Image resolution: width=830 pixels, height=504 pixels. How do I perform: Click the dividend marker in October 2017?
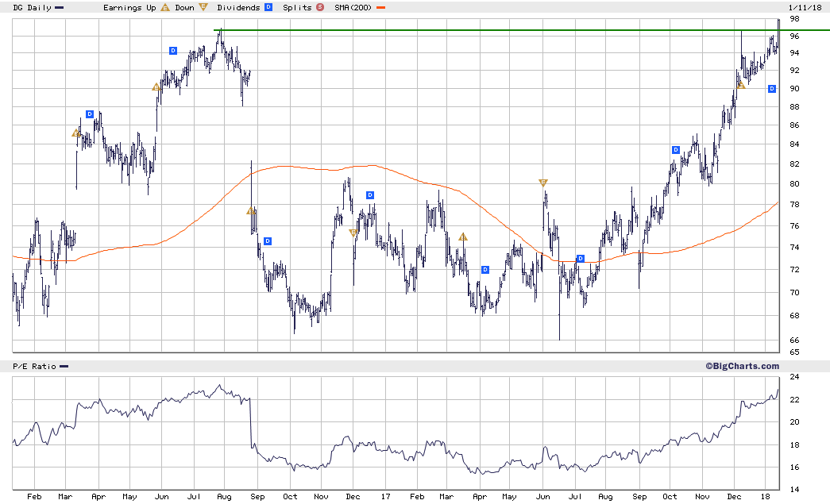[675, 150]
